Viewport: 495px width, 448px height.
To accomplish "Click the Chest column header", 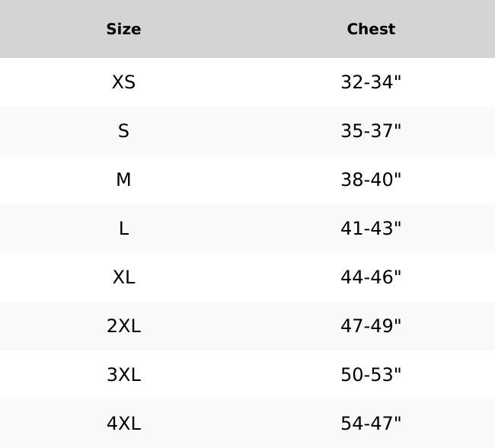I will point(371,29).
